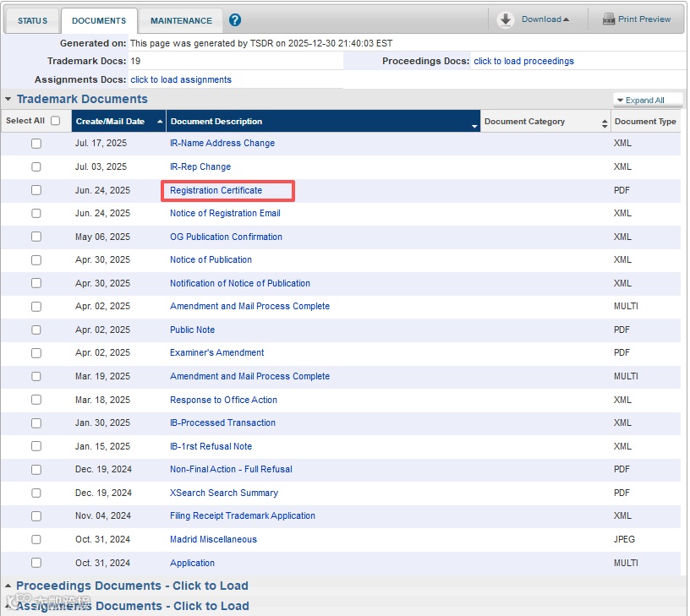Sort by Create/Mail Date arrow

coord(160,122)
